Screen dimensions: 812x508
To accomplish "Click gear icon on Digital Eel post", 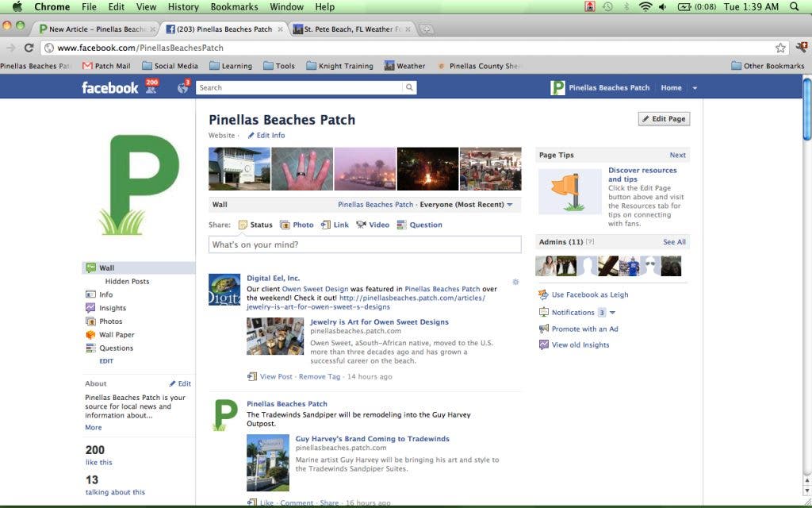I will pyautogui.click(x=515, y=282).
